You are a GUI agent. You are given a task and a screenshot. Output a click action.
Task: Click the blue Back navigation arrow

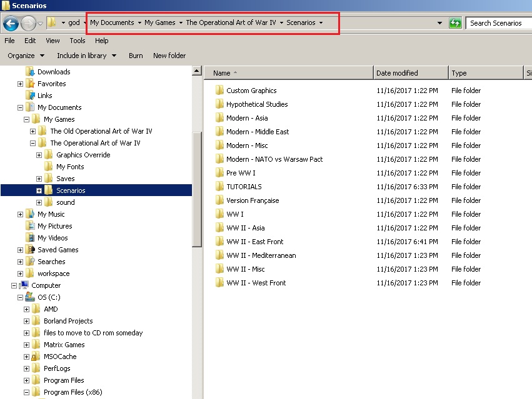[11, 23]
